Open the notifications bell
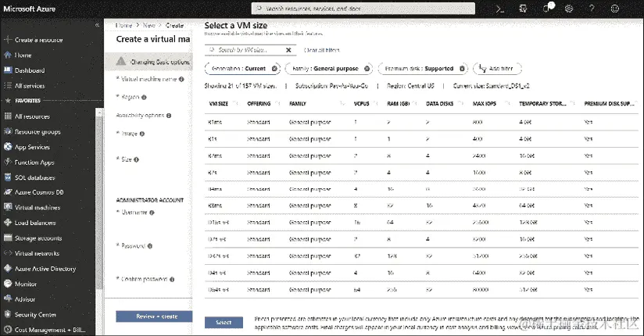Image resolution: width=644 pixels, height=336 pixels. 547,9
